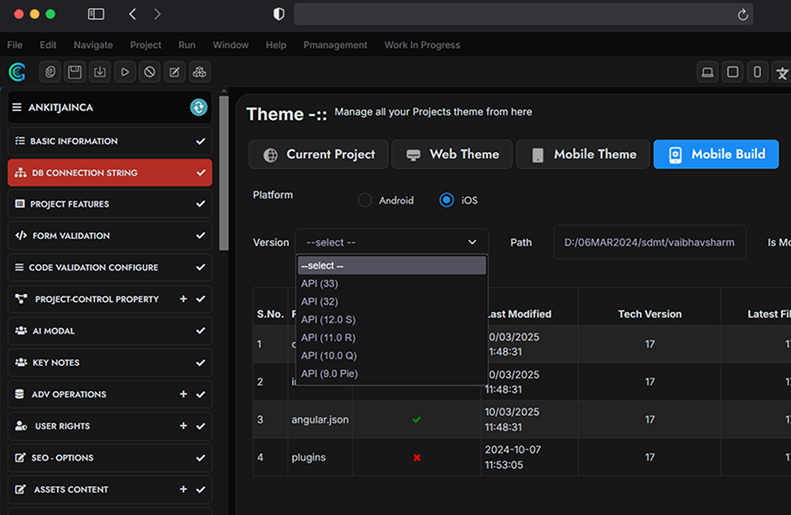Open Work In Progress menu
The width and height of the screenshot is (791, 515).
coord(422,45)
